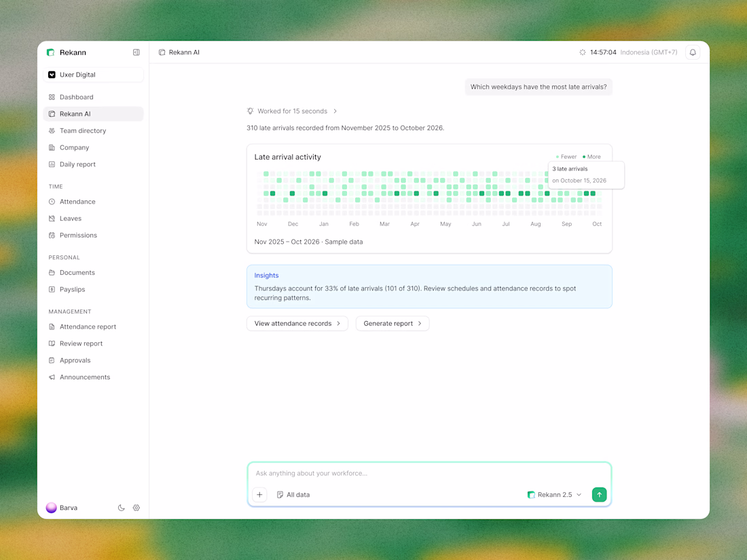Click the plus attachment button
Image resolution: width=747 pixels, height=560 pixels.
(x=259, y=495)
